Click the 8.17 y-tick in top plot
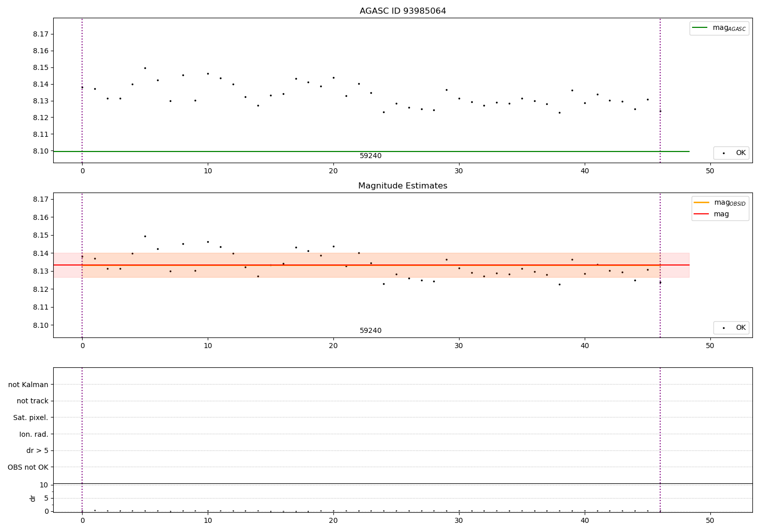The width and height of the screenshot is (760, 532). click(x=41, y=34)
